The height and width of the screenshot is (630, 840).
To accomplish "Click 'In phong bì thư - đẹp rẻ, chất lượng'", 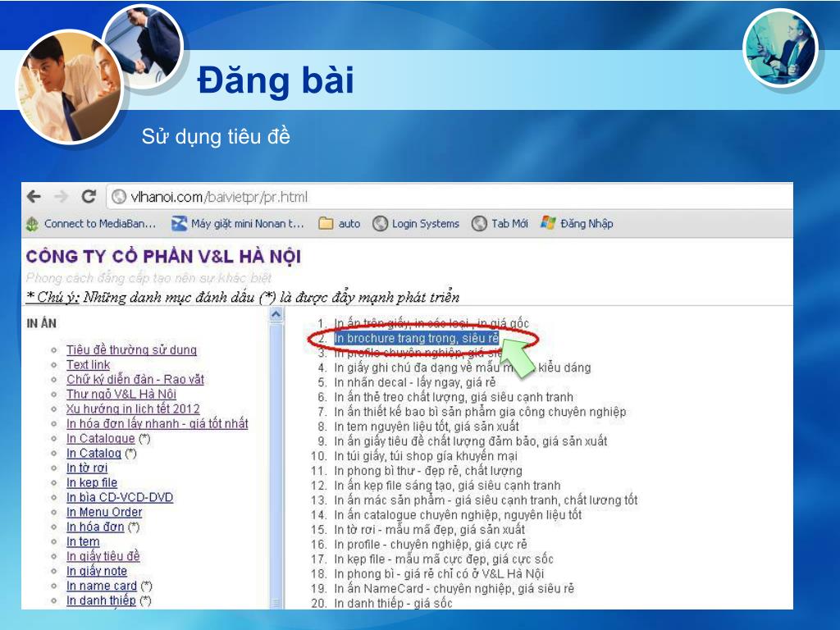I will coord(428,471).
